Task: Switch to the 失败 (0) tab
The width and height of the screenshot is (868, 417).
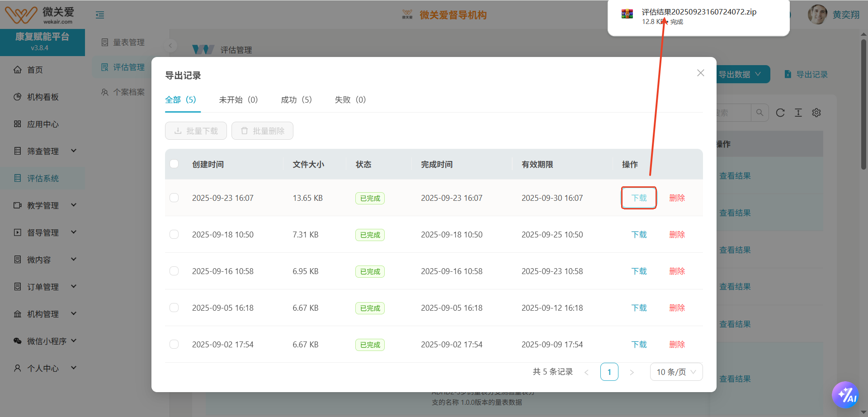Action: tap(350, 100)
